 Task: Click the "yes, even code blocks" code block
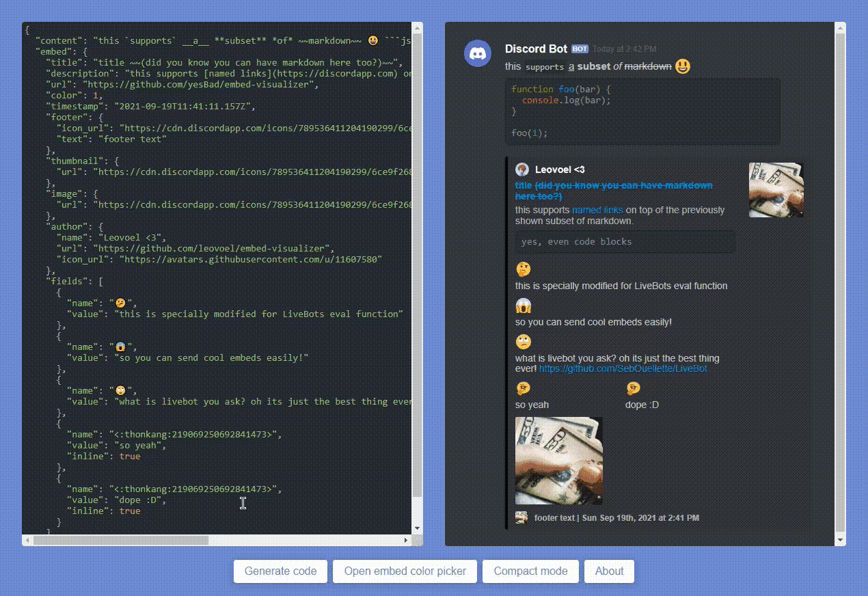click(x=625, y=241)
